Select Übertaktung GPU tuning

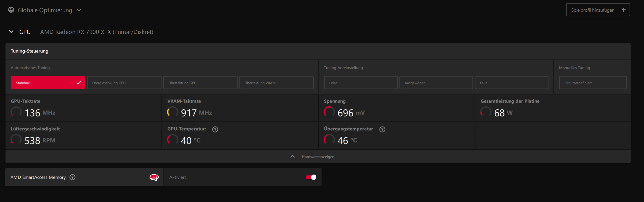point(200,83)
